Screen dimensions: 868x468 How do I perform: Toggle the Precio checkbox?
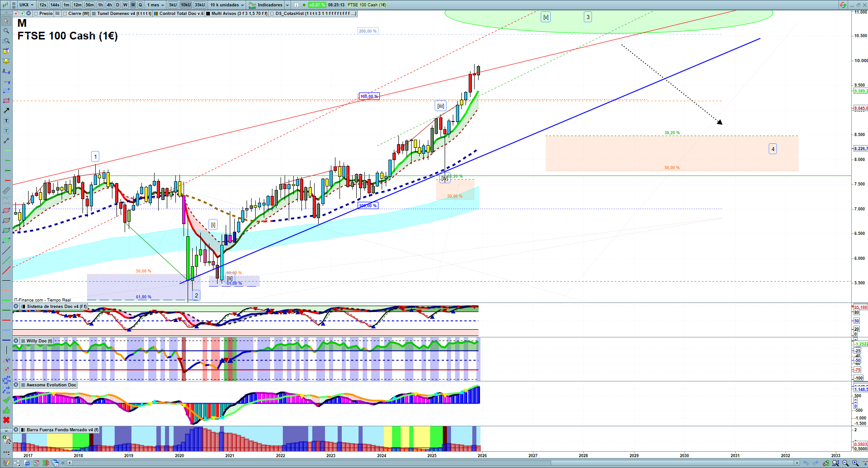(x=36, y=14)
